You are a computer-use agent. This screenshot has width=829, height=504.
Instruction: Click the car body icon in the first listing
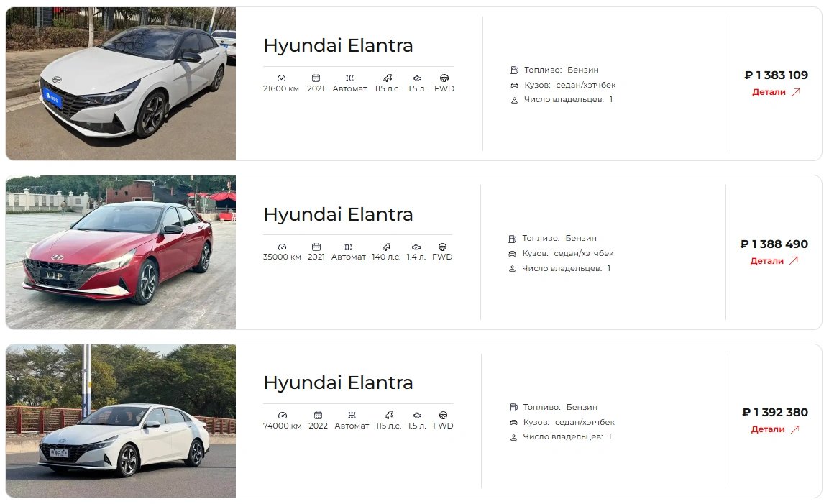click(514, 85)
